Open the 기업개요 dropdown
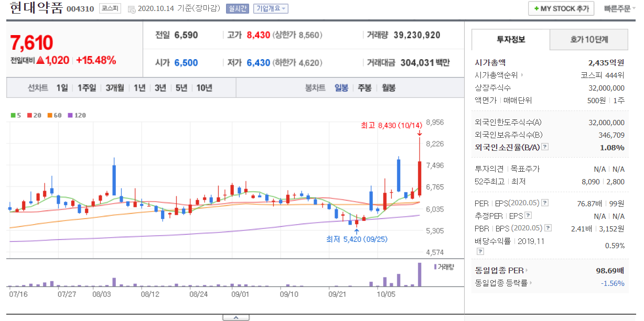Viewport: 644px width, 321px height. pos(270,9)
